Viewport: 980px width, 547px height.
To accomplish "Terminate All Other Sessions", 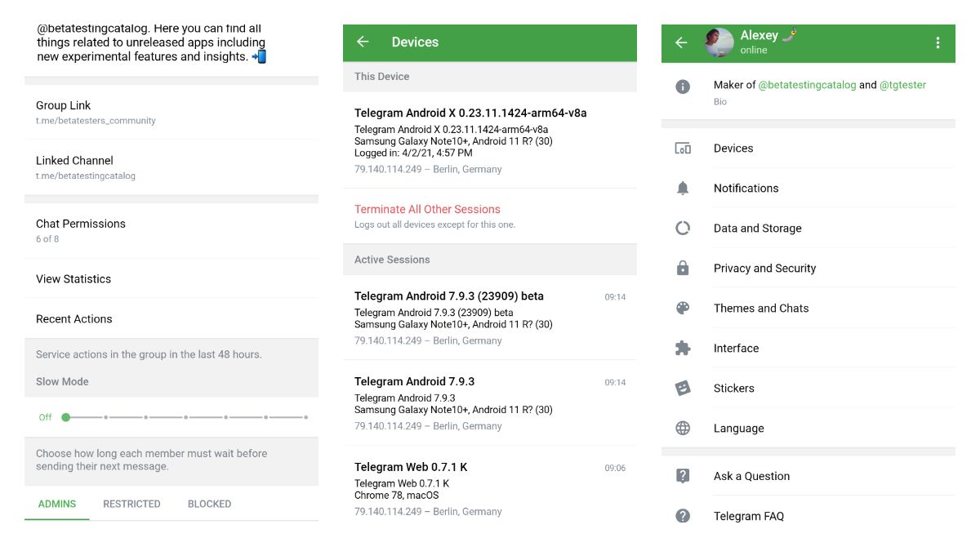I will (x=490, y=216).
